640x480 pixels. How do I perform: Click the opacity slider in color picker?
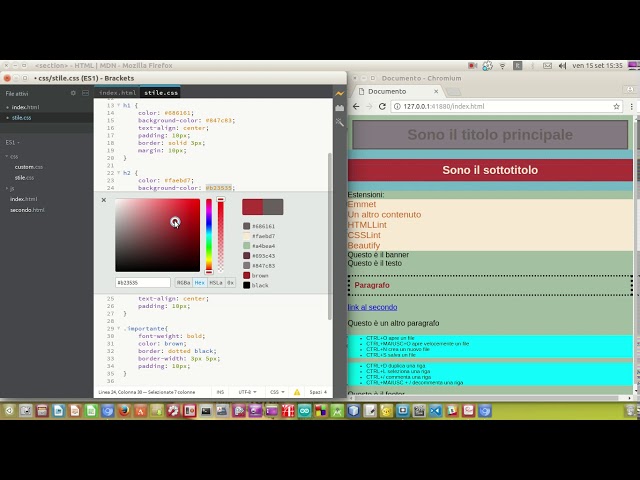click(x=220, y=236)
